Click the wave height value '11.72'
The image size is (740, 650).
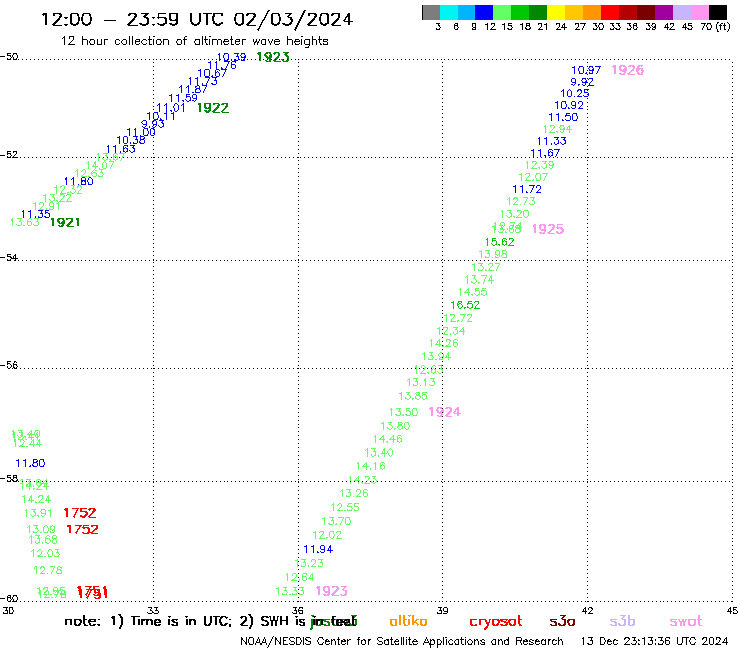point(527,189)
